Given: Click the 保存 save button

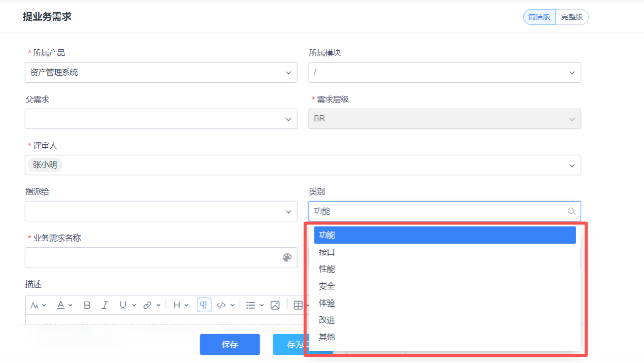Looking at the screenshot, I should click(230, 344).
